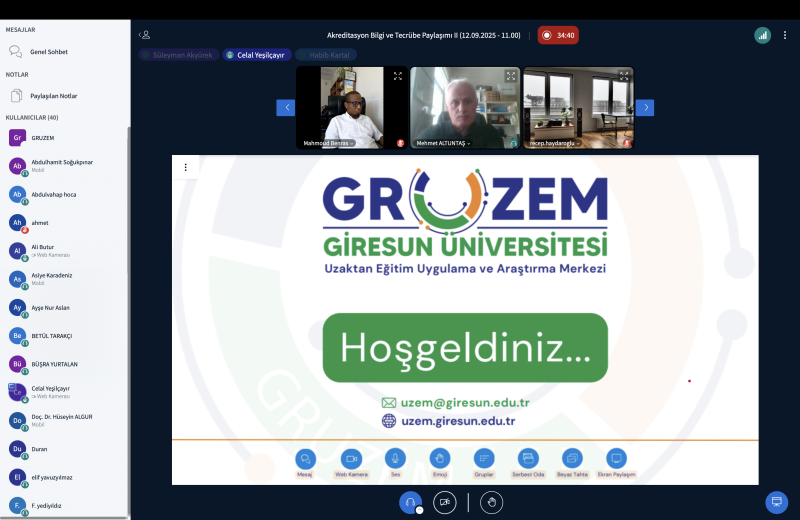Select Süleyman Akyürek talker chip

click(179, 55)
